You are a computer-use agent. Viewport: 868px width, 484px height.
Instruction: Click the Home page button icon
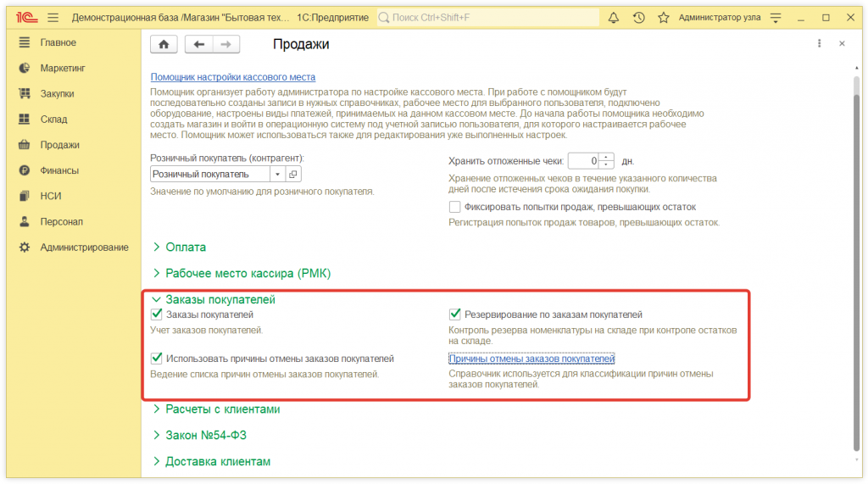[x=164, y=44]
